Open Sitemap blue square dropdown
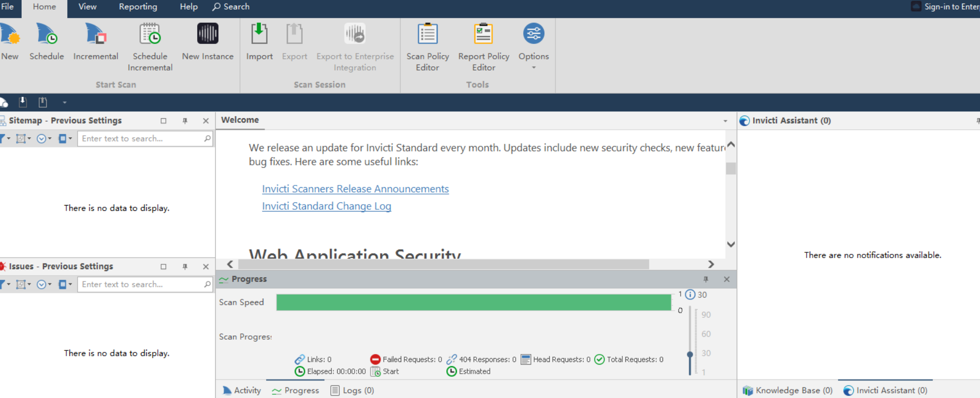The height and width of the screenshot is (398, 980). pos(65,138)
